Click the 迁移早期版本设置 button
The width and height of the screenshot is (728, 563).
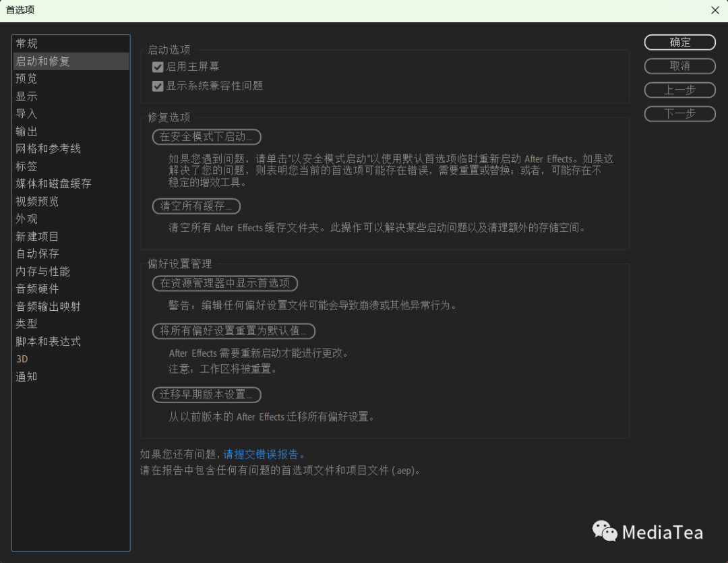[207, 394]
